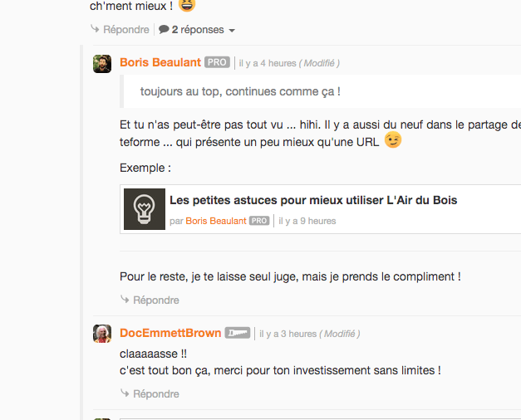Click the PRO badge next to Boris Beaulant's name
Viewport: 521px width, 420px height.
pyautogui.click(x=217, y=62)
